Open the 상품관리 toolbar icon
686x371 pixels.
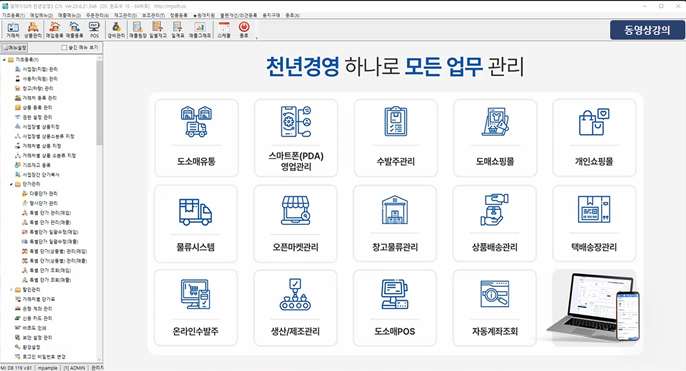(33, 30)
